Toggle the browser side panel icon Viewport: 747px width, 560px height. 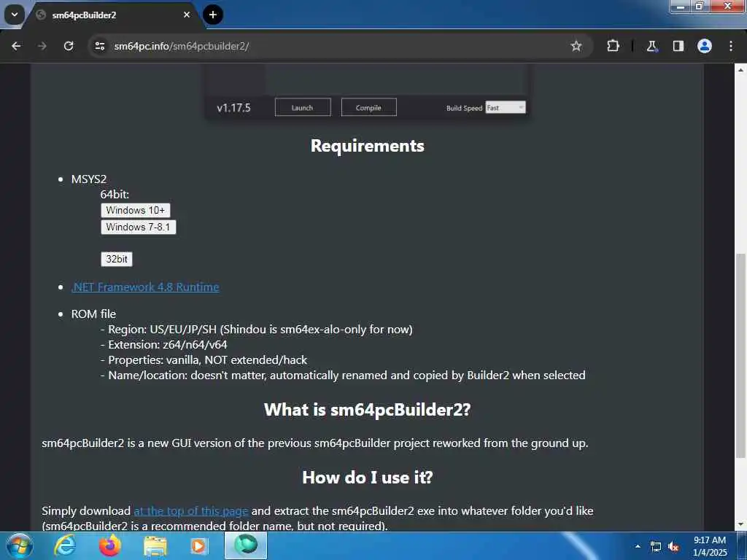tap(678, 46)
